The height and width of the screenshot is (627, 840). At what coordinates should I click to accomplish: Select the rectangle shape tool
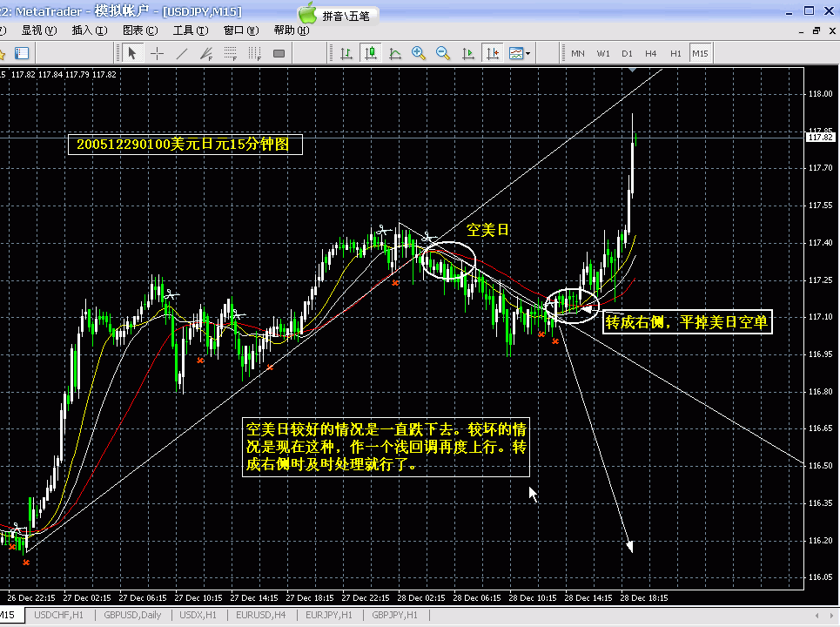tap(279, 53)
